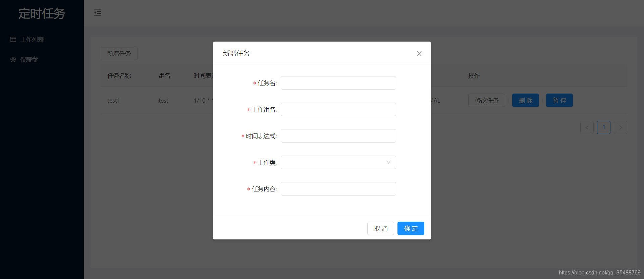The height and width of the screenshot is (279, 644).
Task: Click the 工作列表 table icon in sidebar
Action: [13, 39]
